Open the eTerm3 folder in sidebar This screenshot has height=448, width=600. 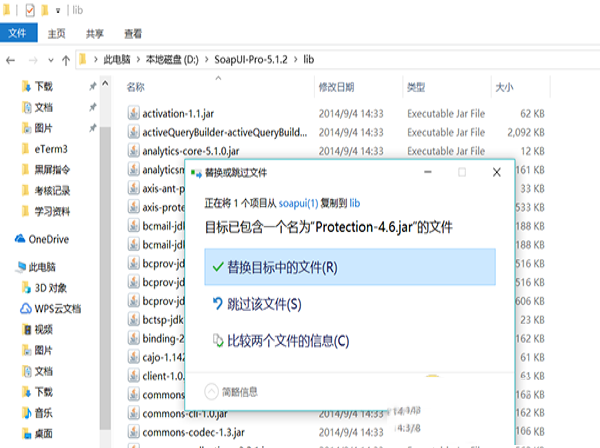45,149
